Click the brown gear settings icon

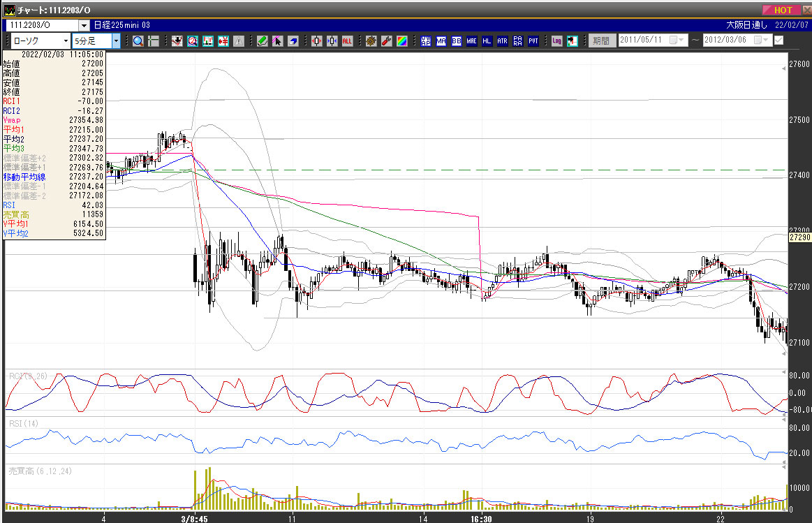tap(371, 41)
